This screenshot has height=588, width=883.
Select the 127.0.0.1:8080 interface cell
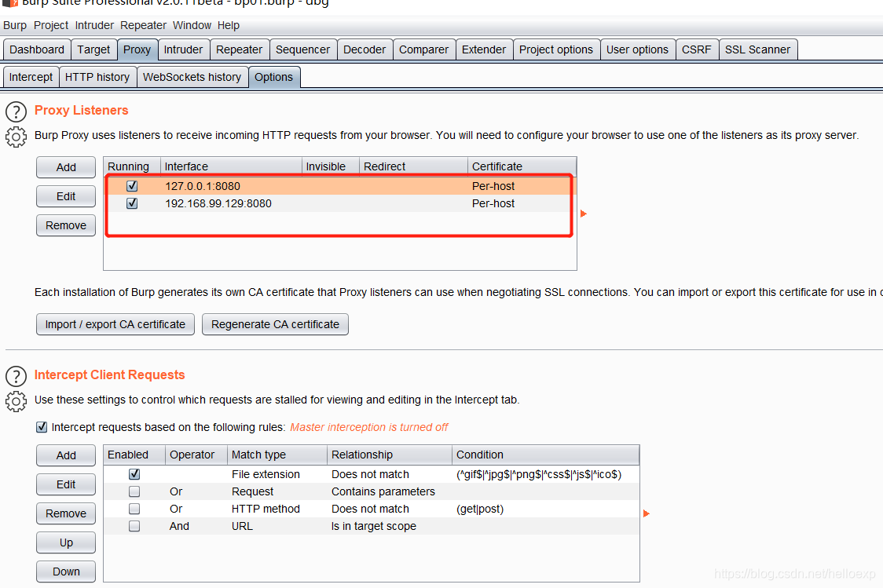pos(231,186)
